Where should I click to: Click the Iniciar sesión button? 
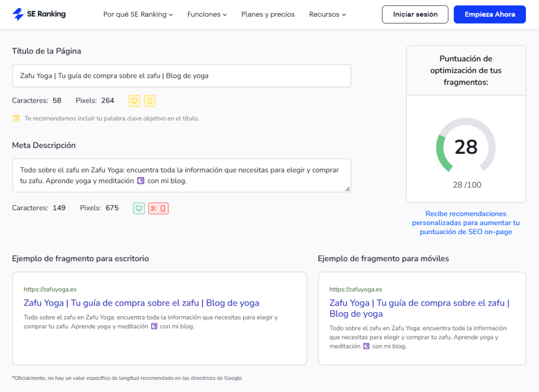415,14
